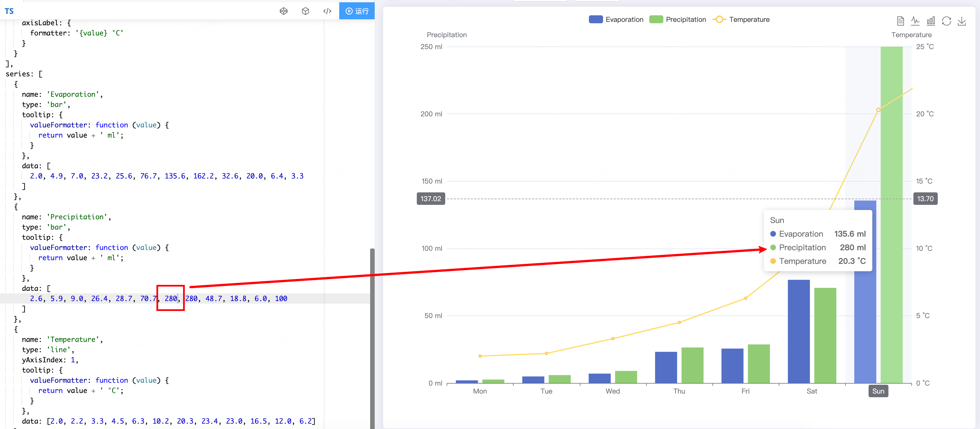Viewport: 980px width, 429px height.
Task: Click value 100 in Precipitation data
Action: tap(281, 299)
